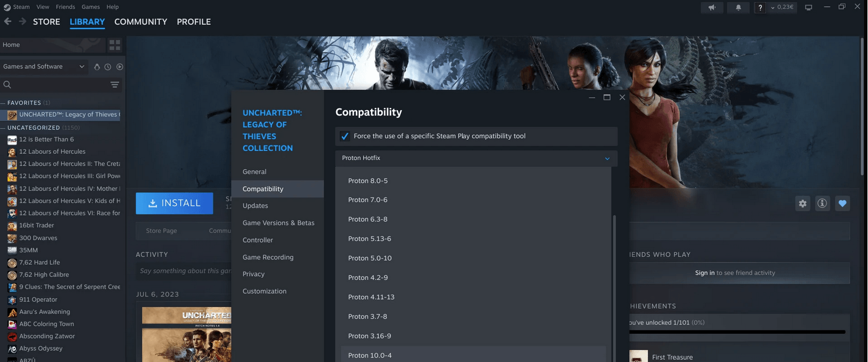
Task: Collapse the Proton Hotfix dropdown
Action: [x=476, y=158]
